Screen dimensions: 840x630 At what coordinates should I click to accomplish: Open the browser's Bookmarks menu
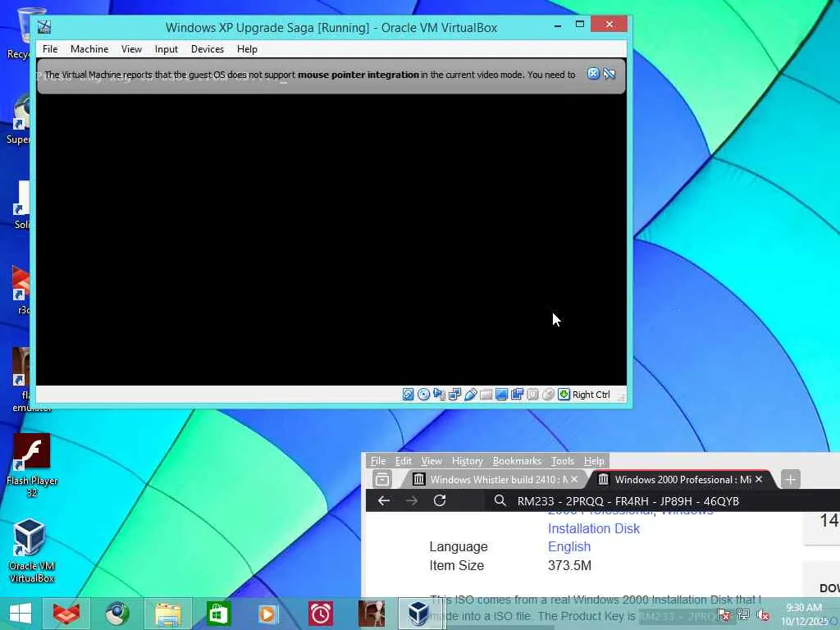(x=517, y=461)
